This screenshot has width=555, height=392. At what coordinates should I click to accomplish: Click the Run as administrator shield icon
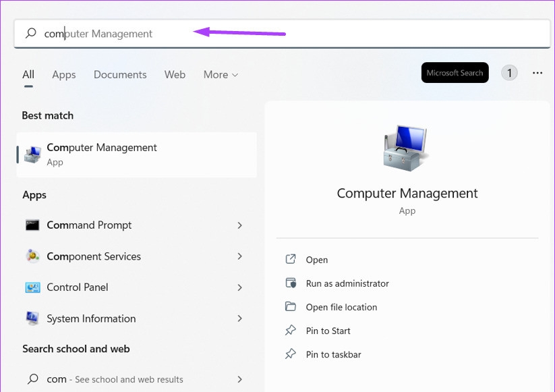point(290,283)
